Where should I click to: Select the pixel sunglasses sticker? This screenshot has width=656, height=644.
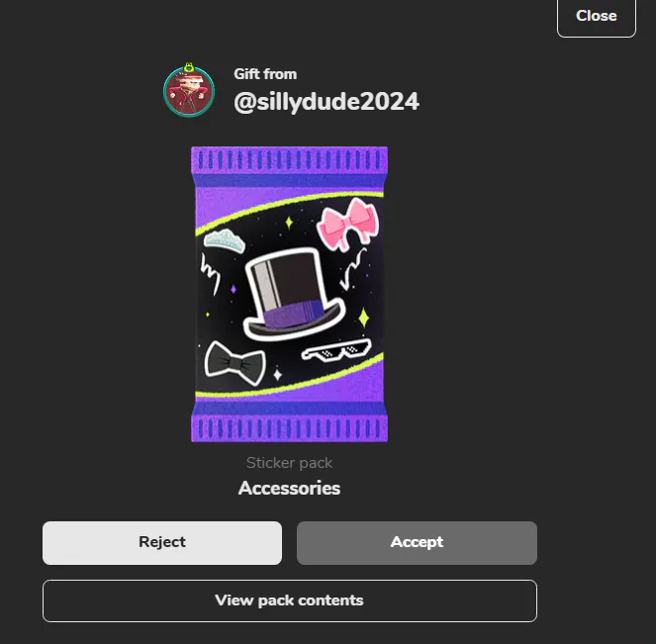(x=336, y=351)
